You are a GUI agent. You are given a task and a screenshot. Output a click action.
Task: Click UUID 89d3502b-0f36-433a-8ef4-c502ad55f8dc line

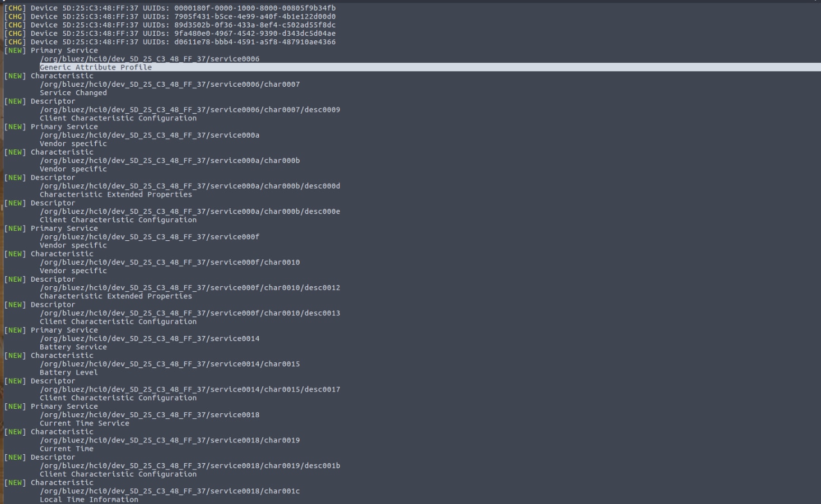[x=170, y=25]
